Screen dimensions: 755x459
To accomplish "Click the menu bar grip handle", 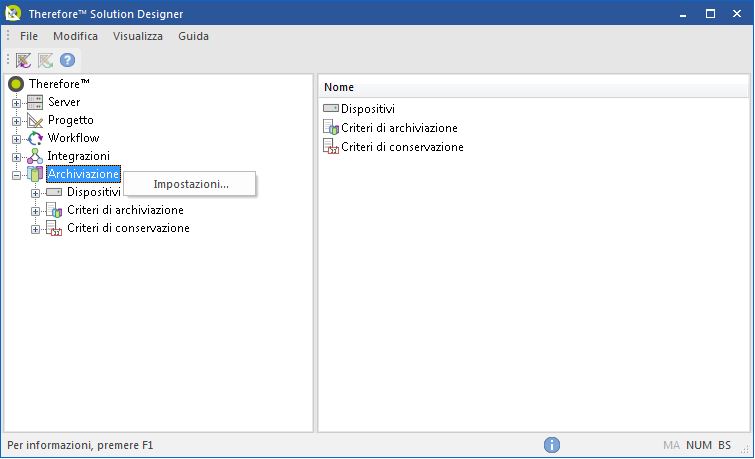I will [8, 36].
